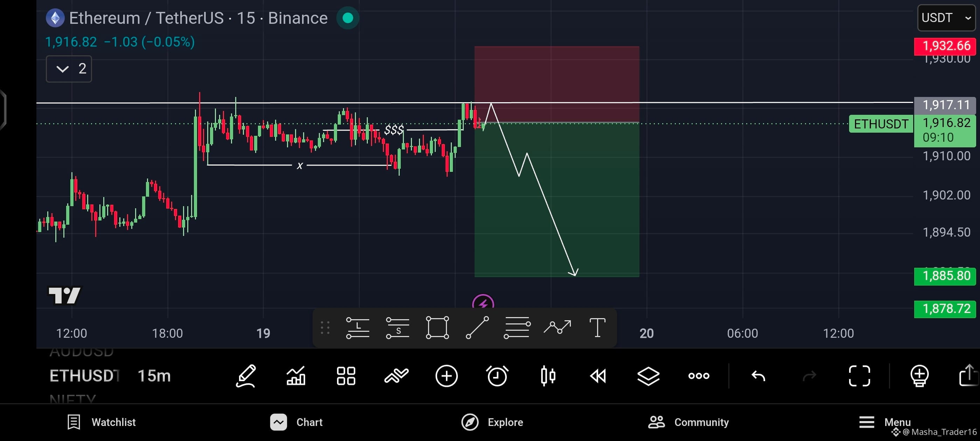Create a price alert with the clock icon

[497, 376]
